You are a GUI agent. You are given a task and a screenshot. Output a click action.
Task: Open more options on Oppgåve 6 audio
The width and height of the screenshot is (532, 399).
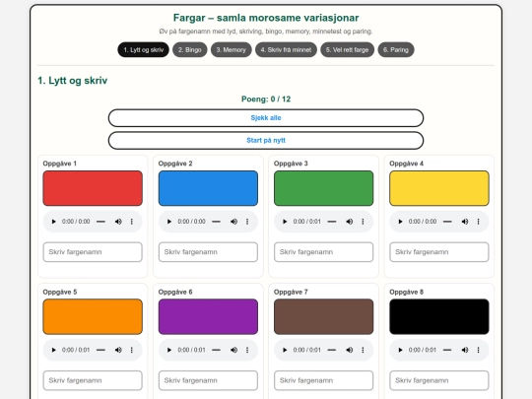pyautogui.click(x=247, y=350)
